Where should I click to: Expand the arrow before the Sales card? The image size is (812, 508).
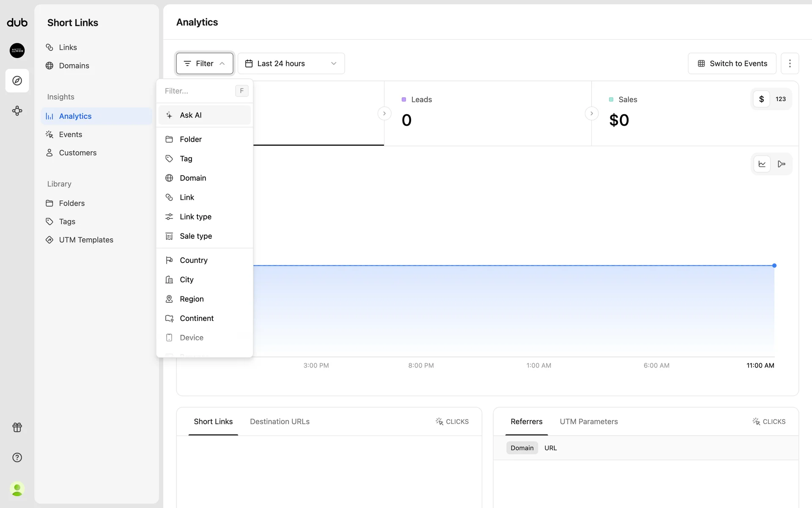[591, 113]
